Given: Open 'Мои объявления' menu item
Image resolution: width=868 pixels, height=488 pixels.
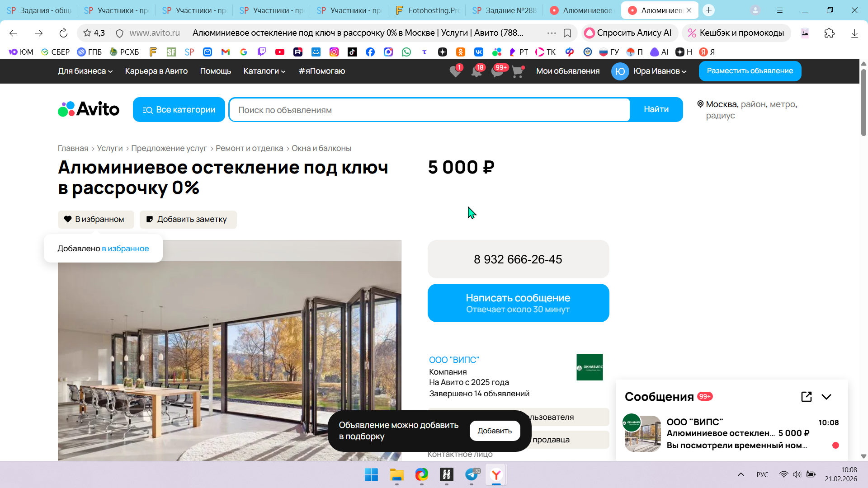Looking at the screenshot, I should pyautogui.click(x=567, y=71).
